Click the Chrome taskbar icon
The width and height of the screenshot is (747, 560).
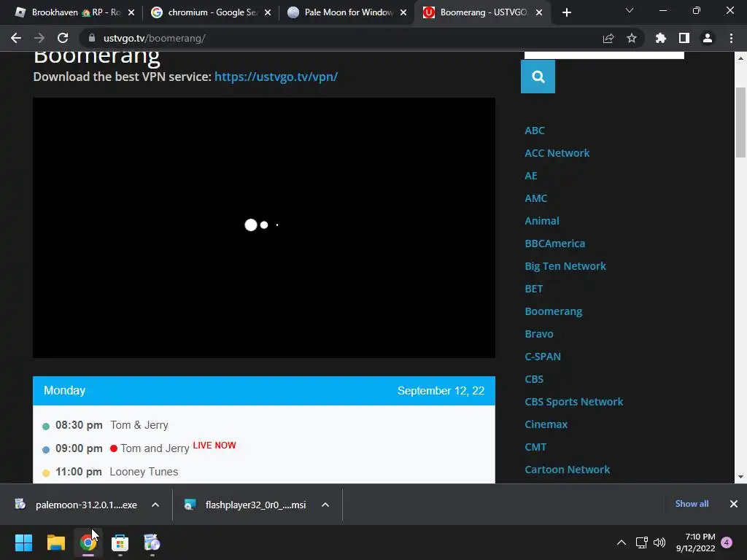[x=88, y=542]
